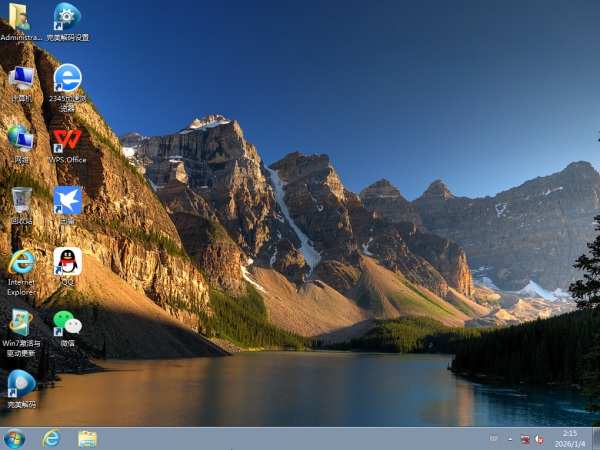This screenshot has height=450, width=600.
Task: Click the muted volume speaker icon
Action: (x=540, y=438)
